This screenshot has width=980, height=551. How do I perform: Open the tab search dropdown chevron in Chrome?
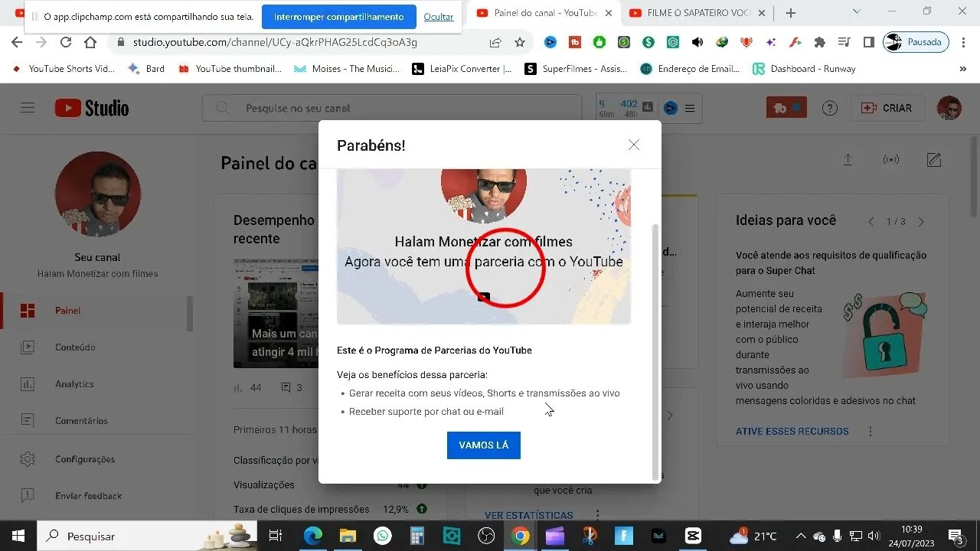coord(857,11)
